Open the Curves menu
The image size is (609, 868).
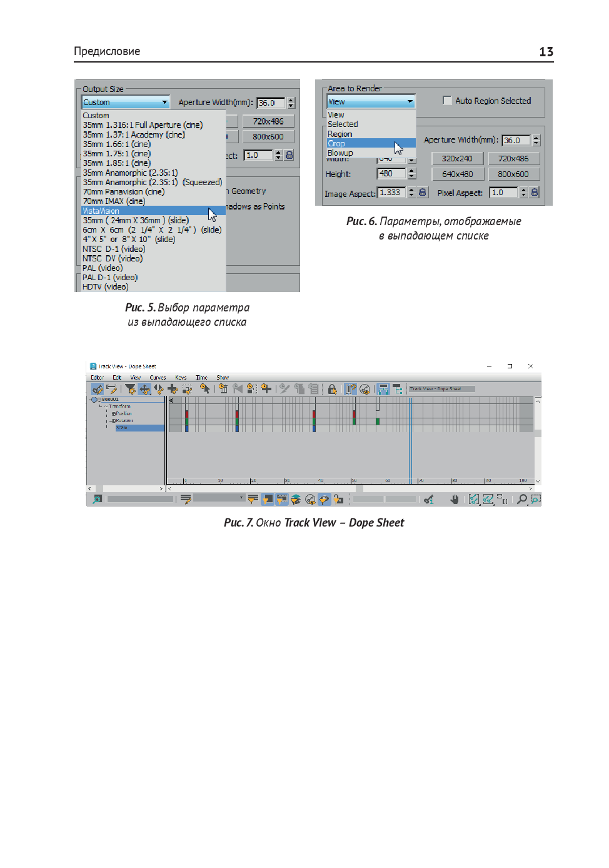[158, 378]
